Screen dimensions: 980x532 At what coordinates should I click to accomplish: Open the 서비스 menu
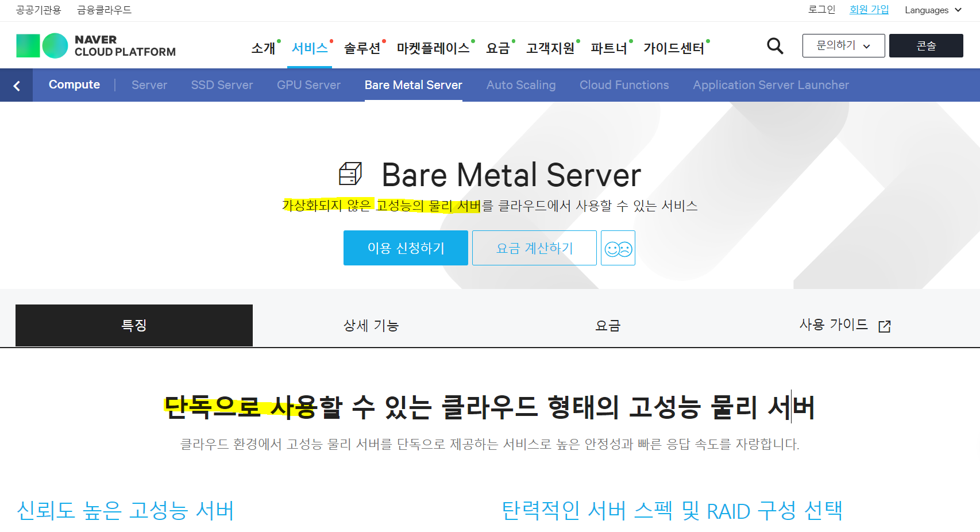click(x=310, y=48)
